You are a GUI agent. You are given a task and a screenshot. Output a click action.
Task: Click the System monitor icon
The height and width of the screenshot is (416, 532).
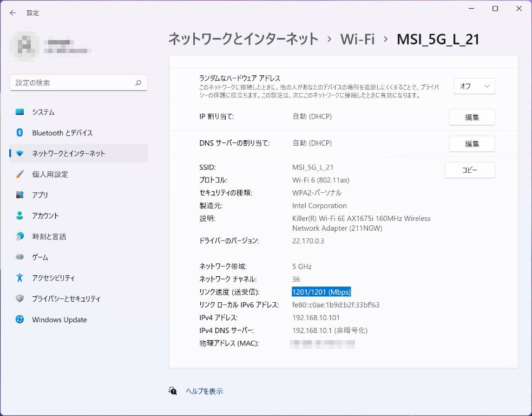pos(20,112)
